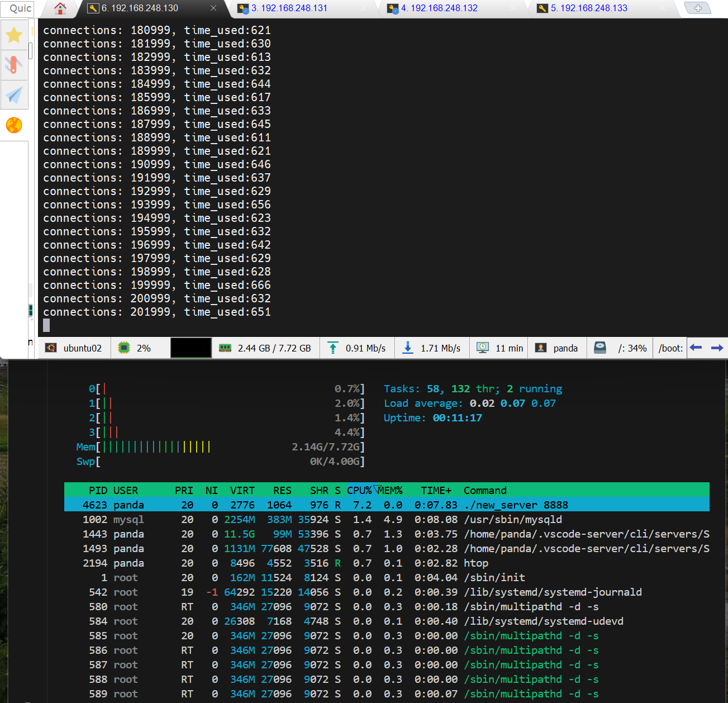Click the RAM icon beside 2.44 GB / 7.72 GB
Image resolution: width=728 pixels, height=703 pixels.
(225, 348)
